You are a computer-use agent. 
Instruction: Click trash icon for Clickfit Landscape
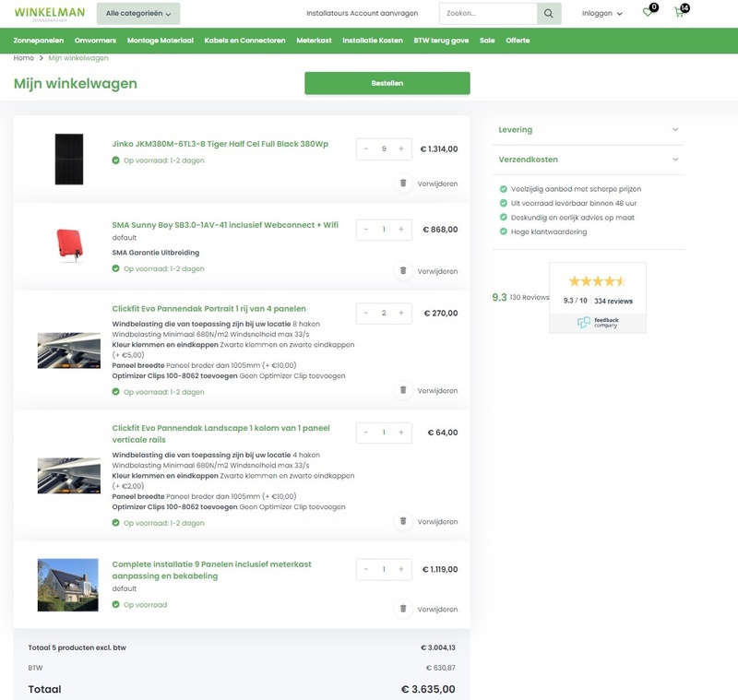pos(403,521)
